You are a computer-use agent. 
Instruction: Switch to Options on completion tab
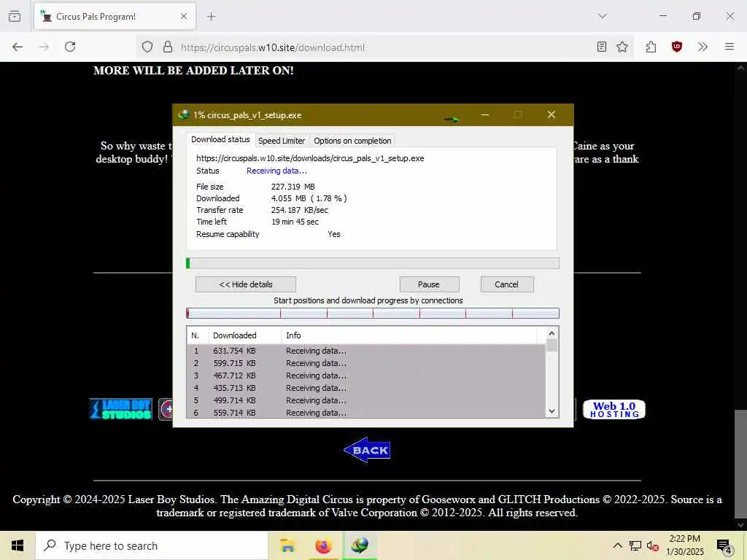pos(352,141)
